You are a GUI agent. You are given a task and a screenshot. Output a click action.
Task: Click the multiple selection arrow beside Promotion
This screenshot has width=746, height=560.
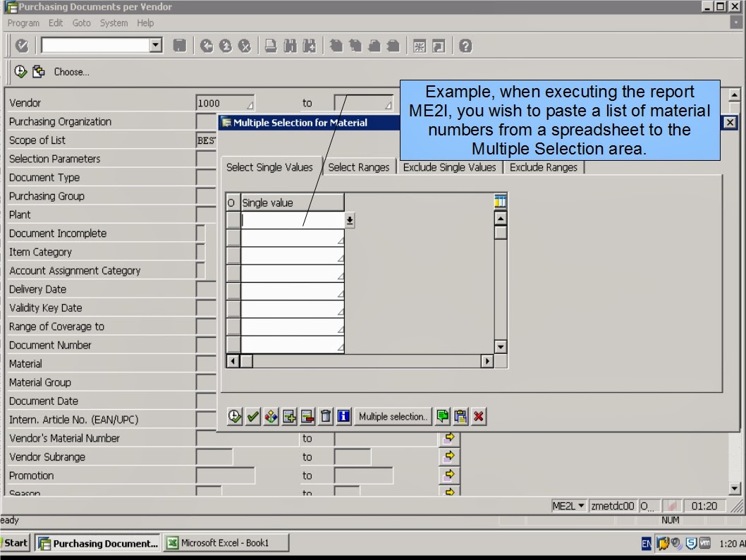(450, 475)
